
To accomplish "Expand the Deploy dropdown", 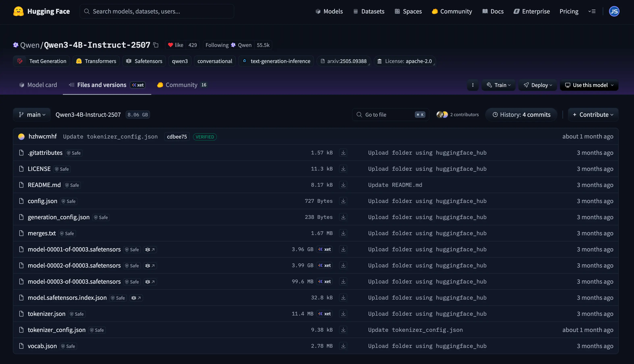I will 538,85.
